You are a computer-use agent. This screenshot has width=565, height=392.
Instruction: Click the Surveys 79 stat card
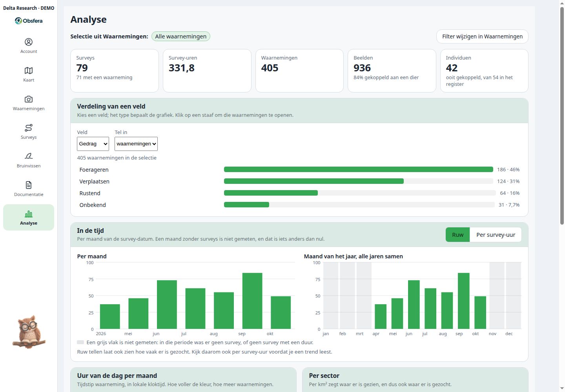tap(115, 71)
